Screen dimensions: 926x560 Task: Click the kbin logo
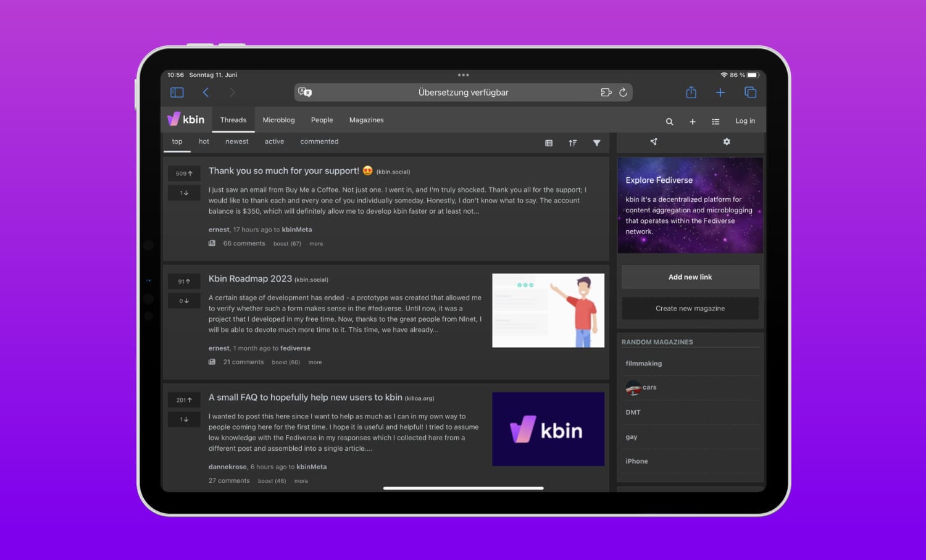[x=186, y=119]
